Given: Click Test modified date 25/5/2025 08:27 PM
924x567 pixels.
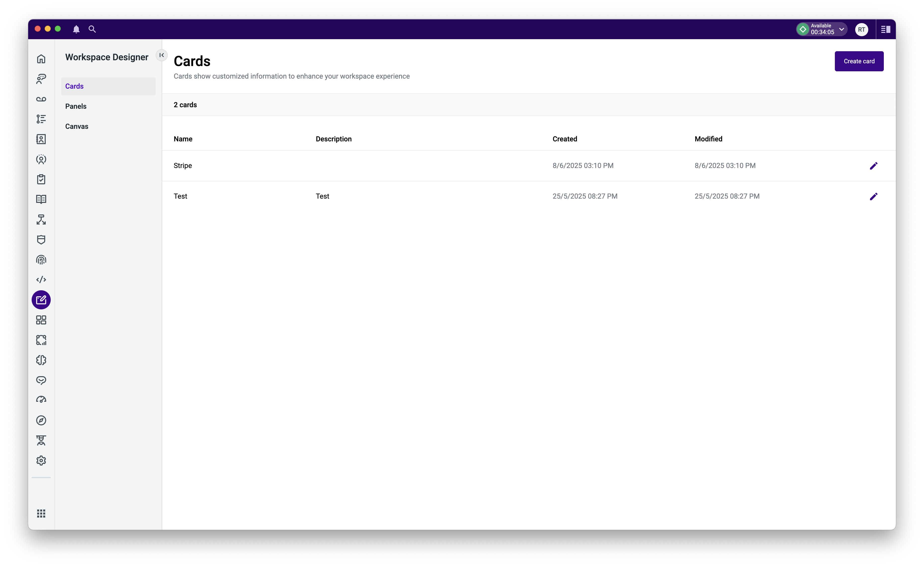Looking at the screenshot, I should 727,197.
